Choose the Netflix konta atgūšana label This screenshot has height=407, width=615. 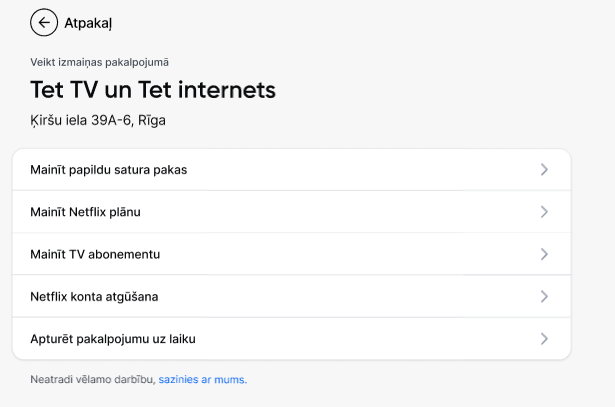pos(94,297)
